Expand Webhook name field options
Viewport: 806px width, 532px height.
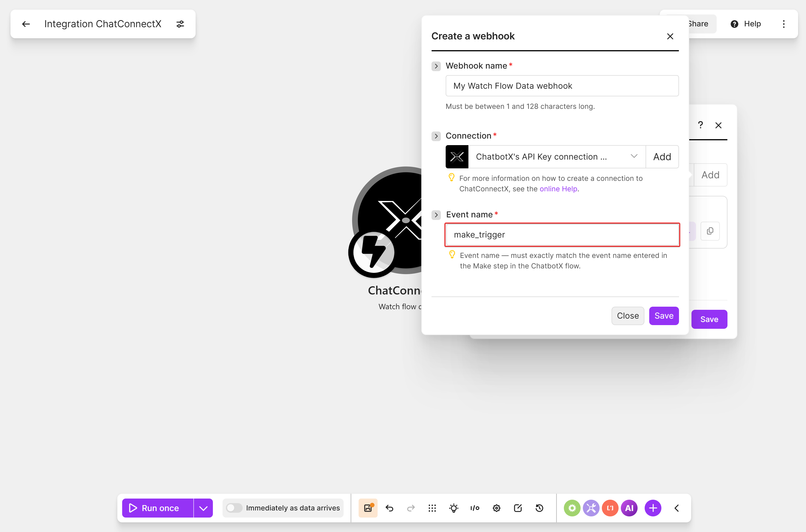click(436, 66)
